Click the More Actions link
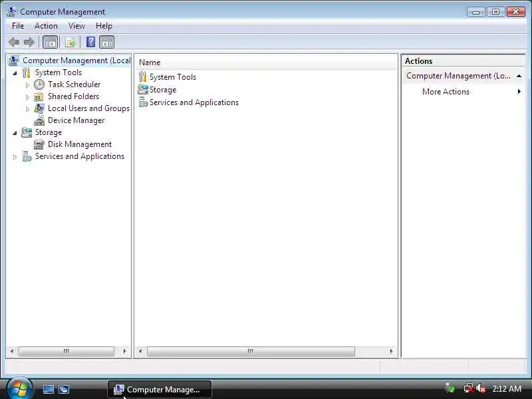Viewport: 532px width, 399px height. pyautogui.click(x=446, y=92)
